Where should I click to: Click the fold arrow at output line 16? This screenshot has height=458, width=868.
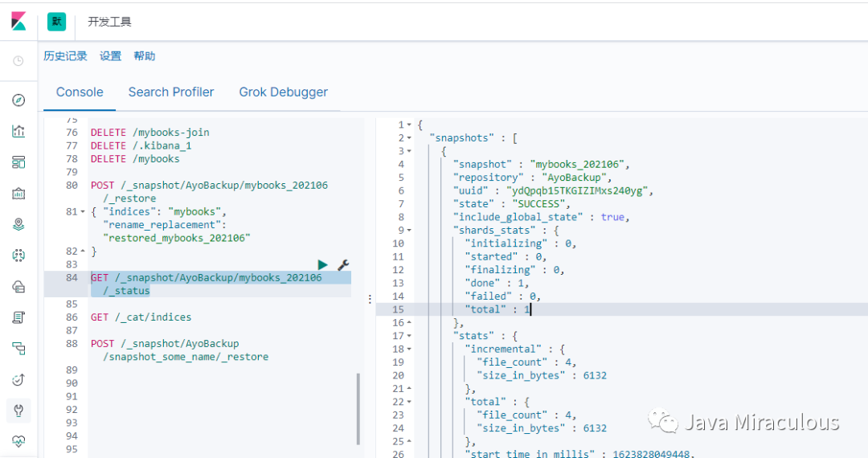pyautogui.click(x=409, y=322)
